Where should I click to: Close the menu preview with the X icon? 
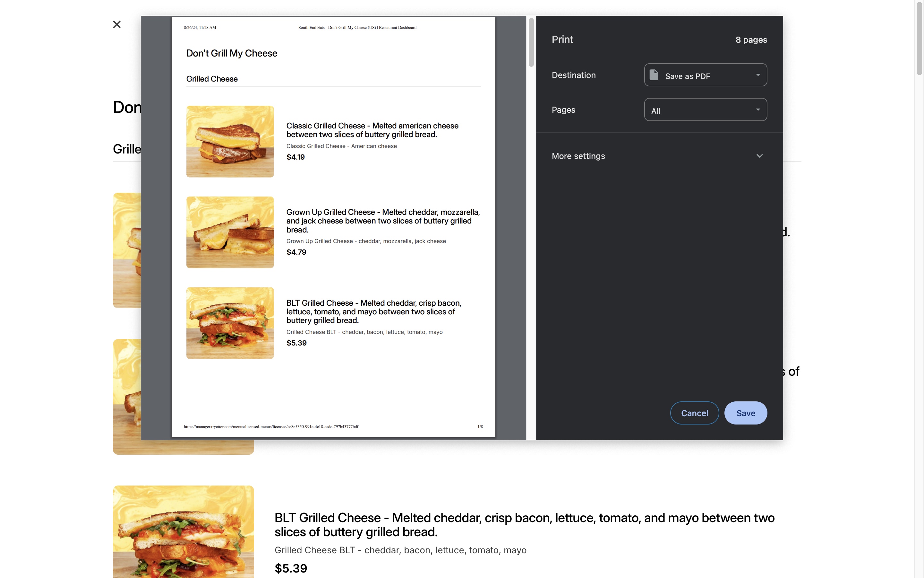tap(117, 24)
